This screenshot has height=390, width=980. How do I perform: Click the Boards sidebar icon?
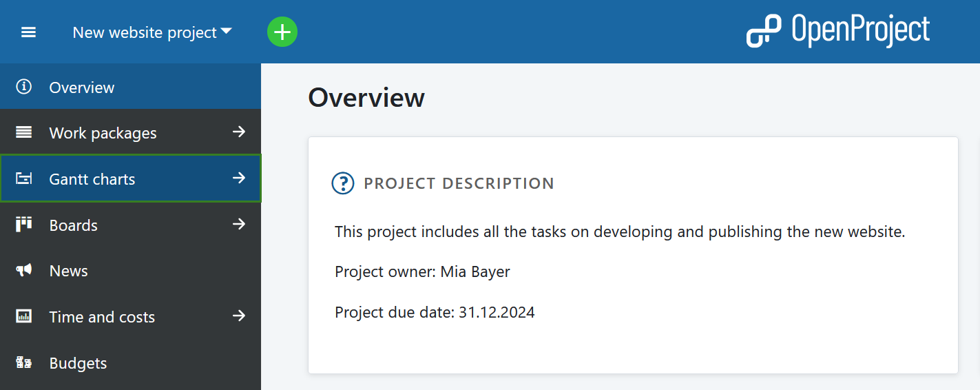tap(24, 225)
